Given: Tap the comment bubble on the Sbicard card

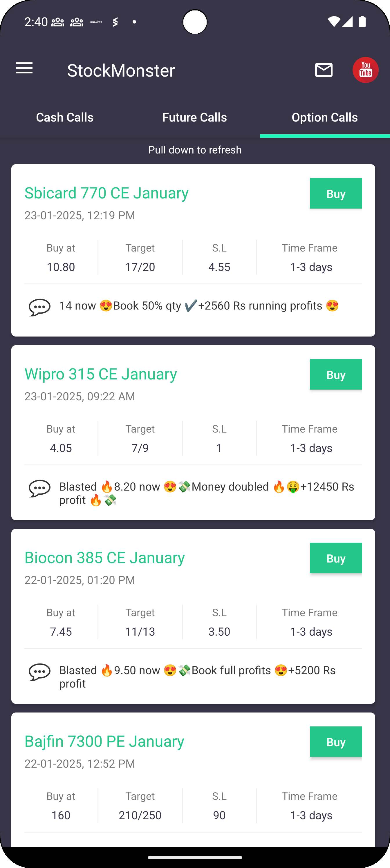Looking at the screenshot, I should point(39,307).
